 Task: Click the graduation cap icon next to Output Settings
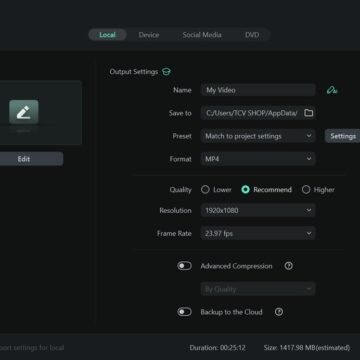[166, 72]
